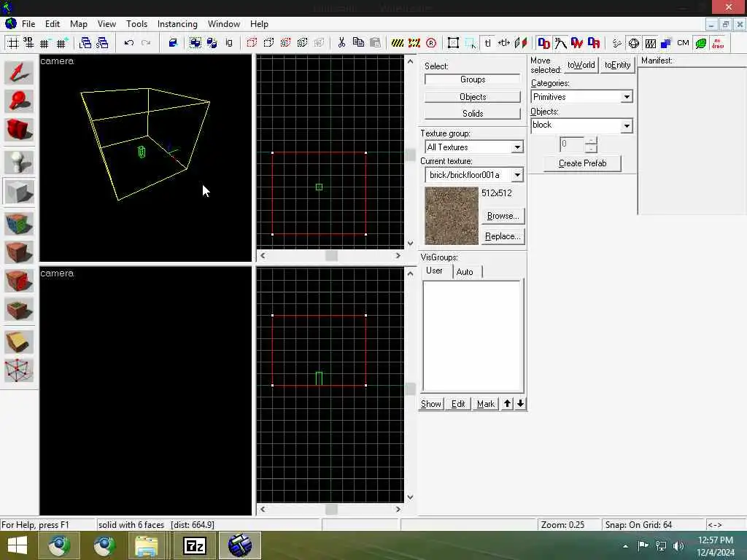
Task: Toggle the Scaling Texture Lock button
Action: [504, 43]
